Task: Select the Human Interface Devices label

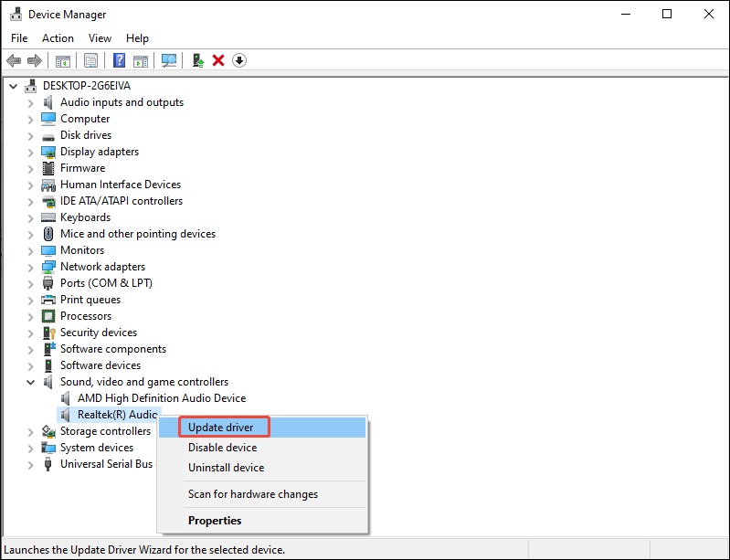Action: [x=121, y=185]
